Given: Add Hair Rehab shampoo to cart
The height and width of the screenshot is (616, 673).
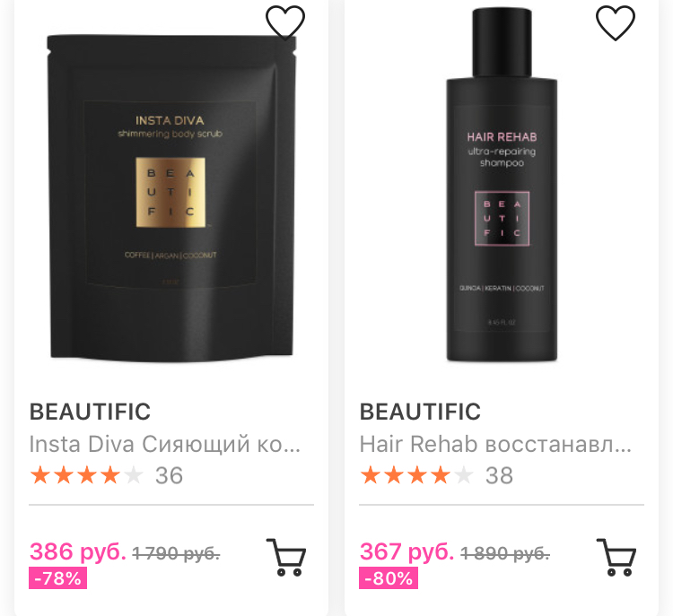Looking at the screenshot, I should tap(616, 557).
